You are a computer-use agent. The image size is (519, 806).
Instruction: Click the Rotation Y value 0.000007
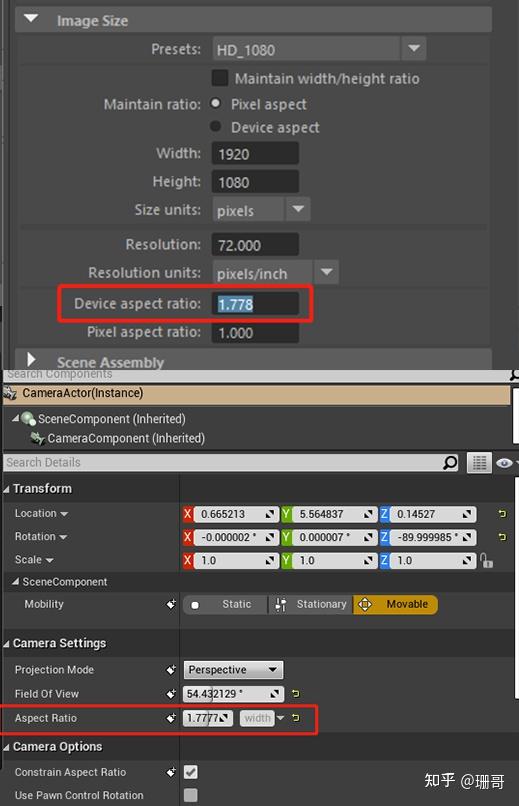coord(334,537)
